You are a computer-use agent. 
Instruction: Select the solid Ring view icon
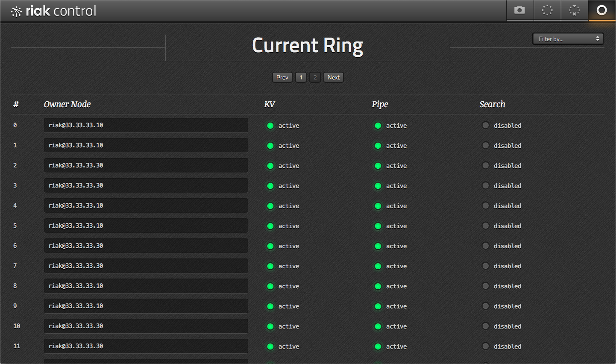[x=601, y=10]
